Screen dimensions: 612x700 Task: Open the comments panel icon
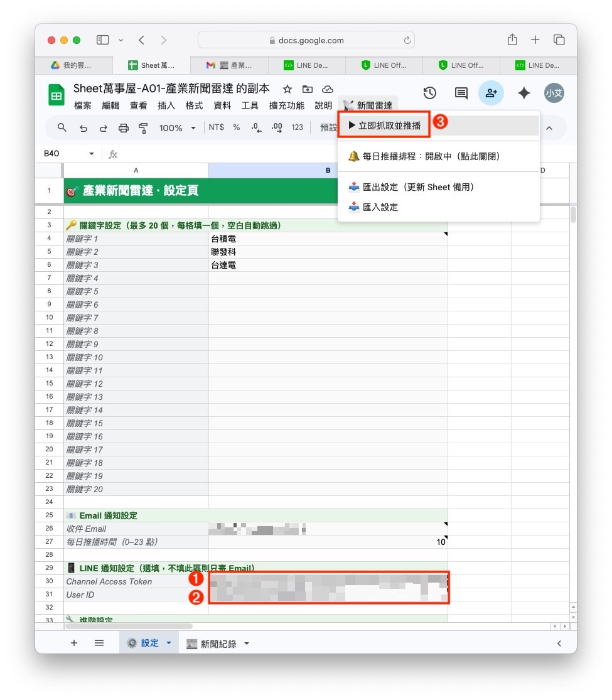coord(461,93)
